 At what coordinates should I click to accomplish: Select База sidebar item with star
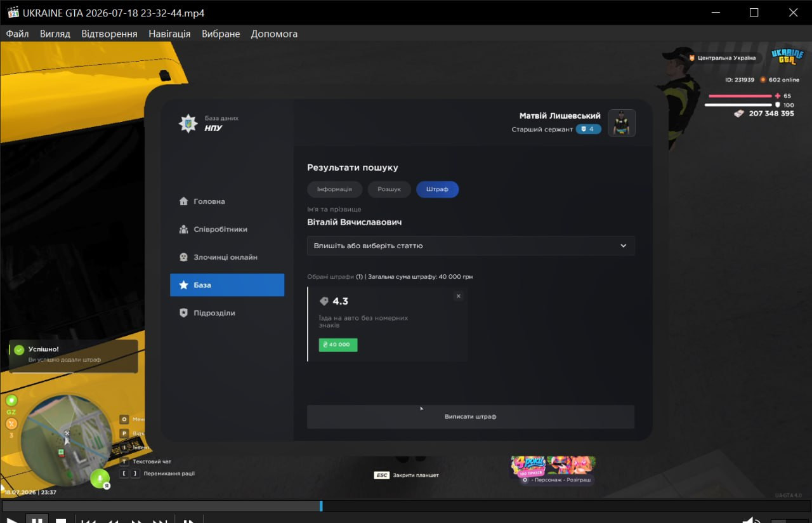coord(227,285)
